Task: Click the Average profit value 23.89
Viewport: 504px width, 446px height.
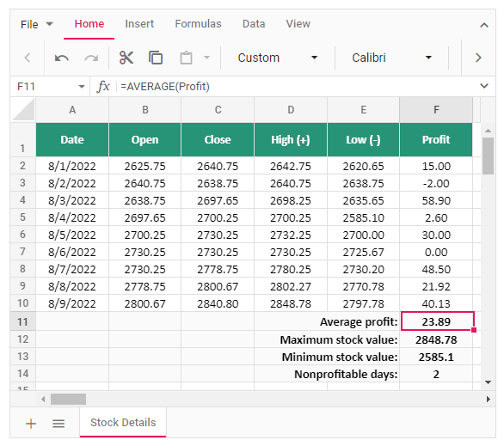Action: pyautogui.click(x=437, y=321)
